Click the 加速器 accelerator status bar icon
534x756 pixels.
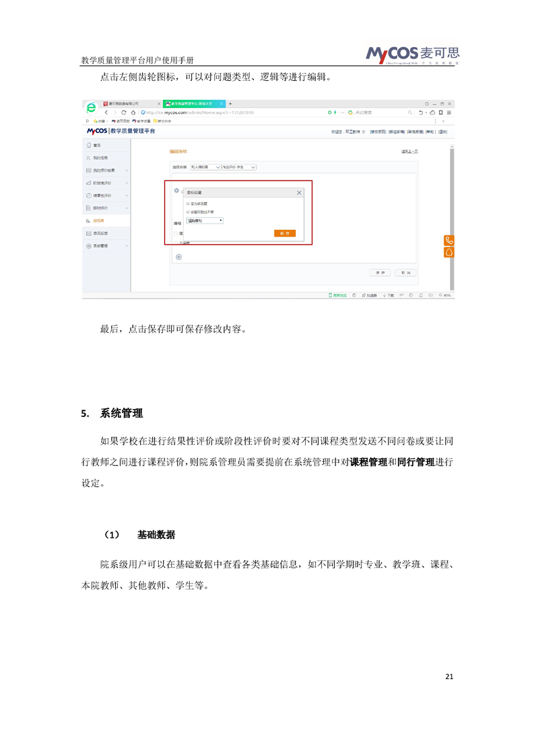click(370, 295)
